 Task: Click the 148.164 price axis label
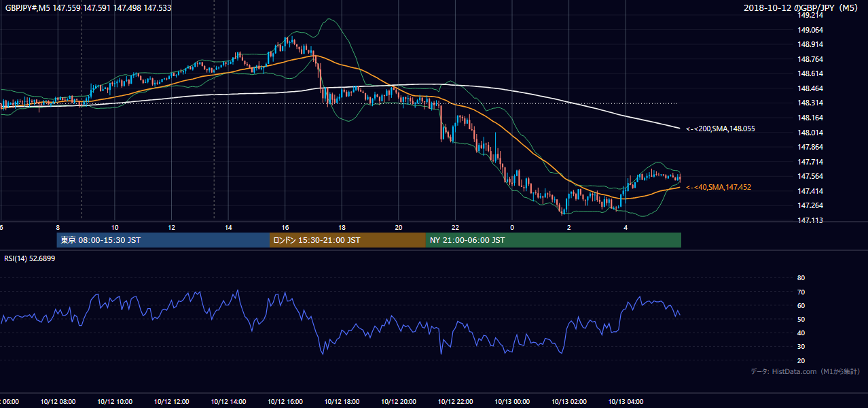[x=810, y=118]
